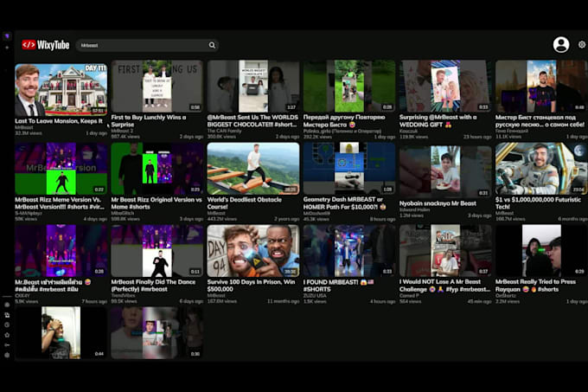
Task: Open World's Deadliest Obstacle Course thumbnail
Action: pos(253,169)
